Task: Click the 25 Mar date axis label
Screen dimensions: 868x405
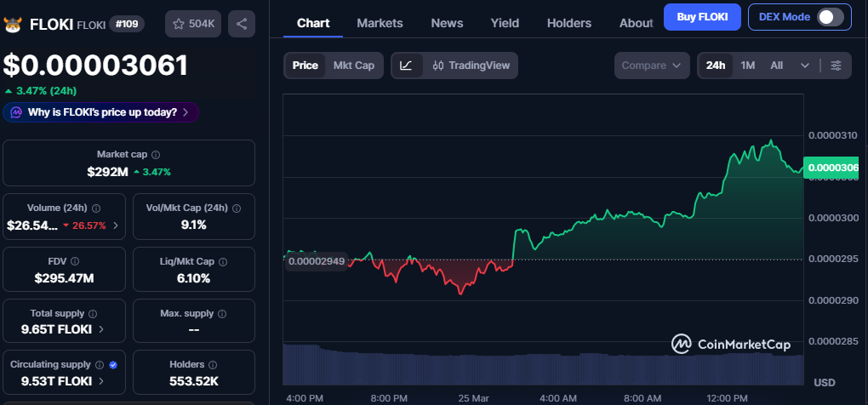Action: coord(472,398)
